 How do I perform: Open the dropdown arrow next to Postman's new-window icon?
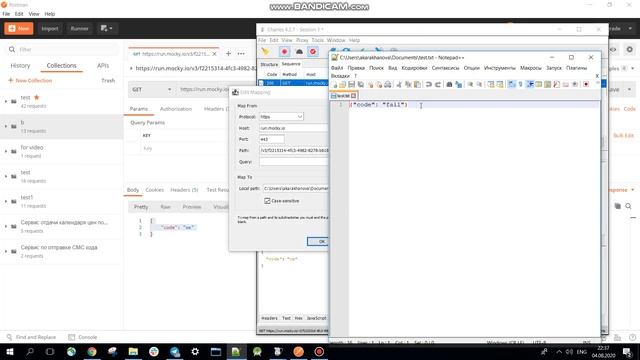111,29
